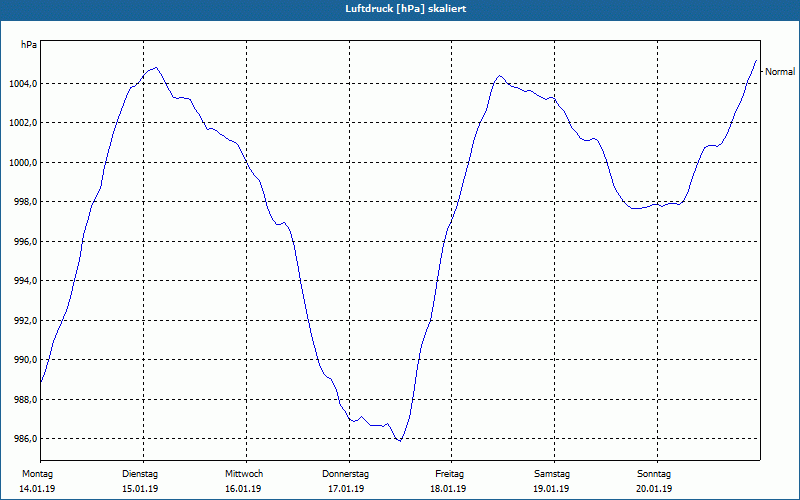Click the date 19.01.19

tap(551, 489)
